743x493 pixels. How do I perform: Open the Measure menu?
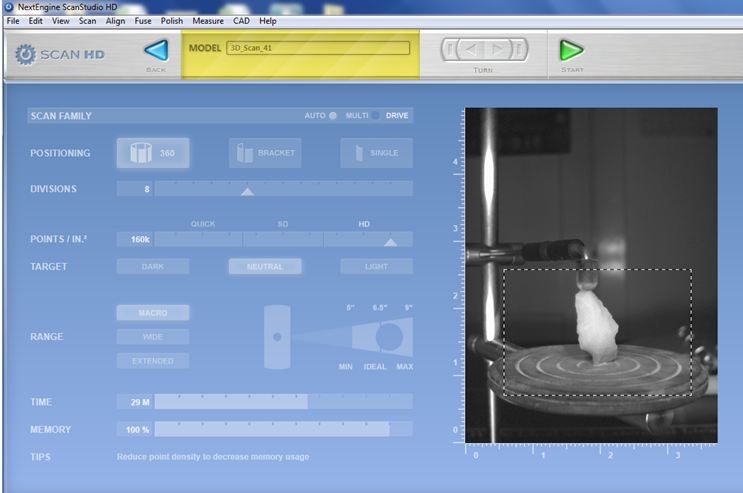[208, 21]
